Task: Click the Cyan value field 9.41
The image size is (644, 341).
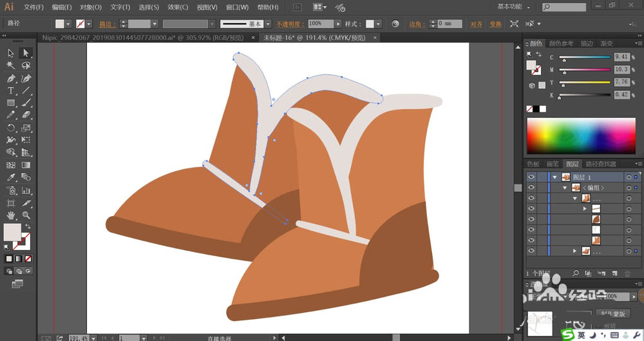Action: click(x=621, y=57)
